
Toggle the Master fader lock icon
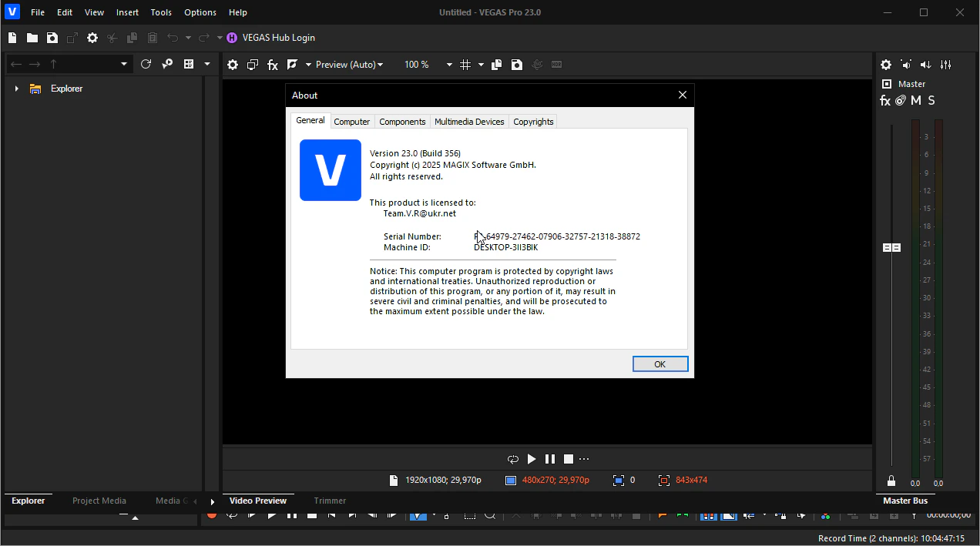pyautogui.click(x=891, y=481)
